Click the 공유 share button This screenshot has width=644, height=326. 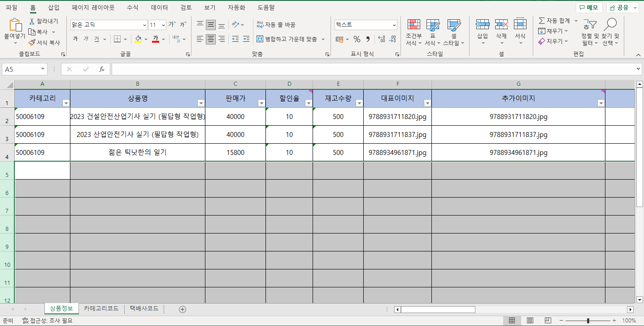pos(622,8)
